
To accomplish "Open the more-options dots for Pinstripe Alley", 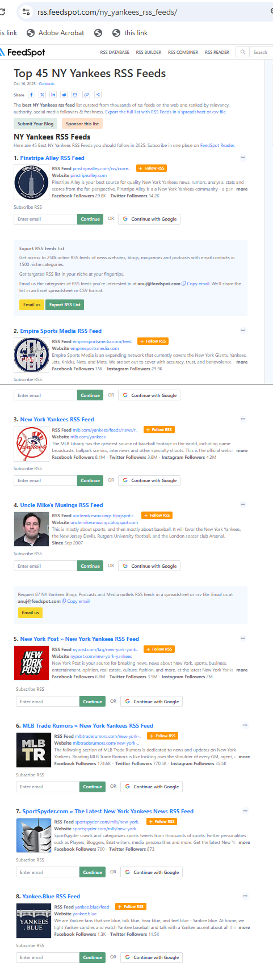I will 243,158.
